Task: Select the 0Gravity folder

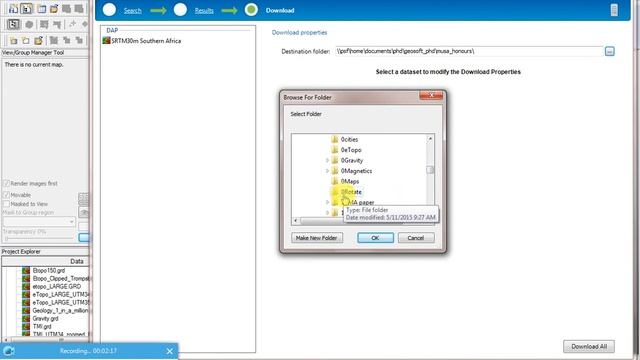Action: (x=352, y=161)
